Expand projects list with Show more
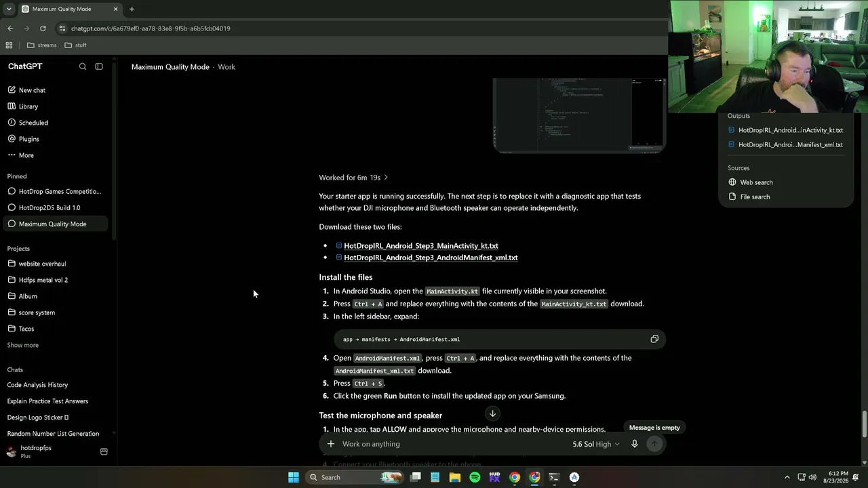Screen dimensions: 868x488 click(23, 345)
